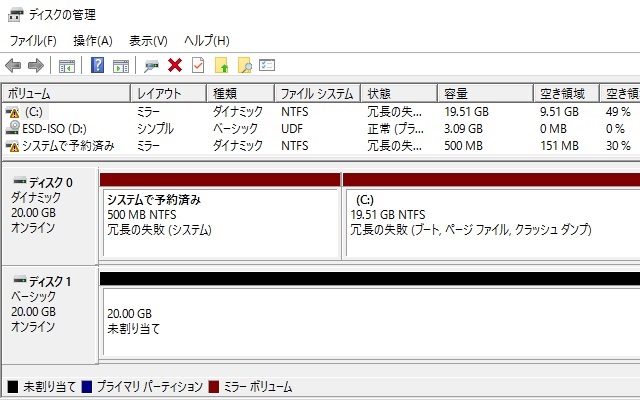Sort by ボリューム column header
Screen dimensions: 640x400
click(66, 94)
